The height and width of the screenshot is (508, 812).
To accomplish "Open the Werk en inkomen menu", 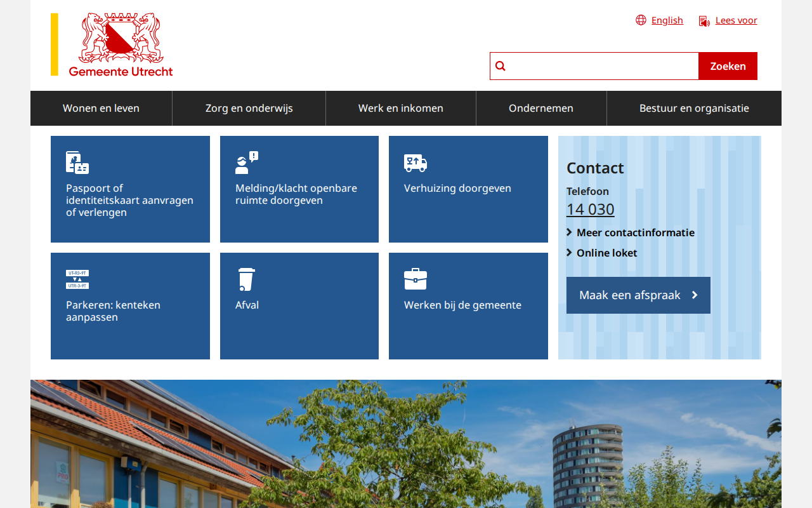I will [401, 108].
